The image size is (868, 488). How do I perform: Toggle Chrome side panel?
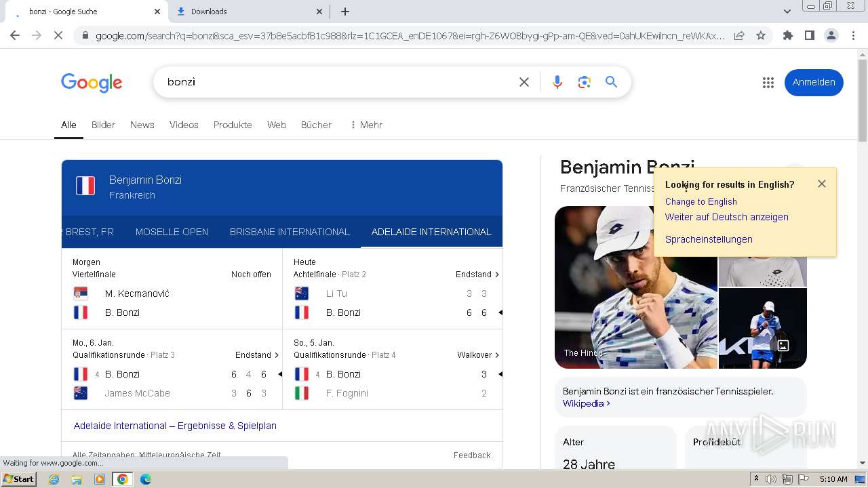coord(809,35)
